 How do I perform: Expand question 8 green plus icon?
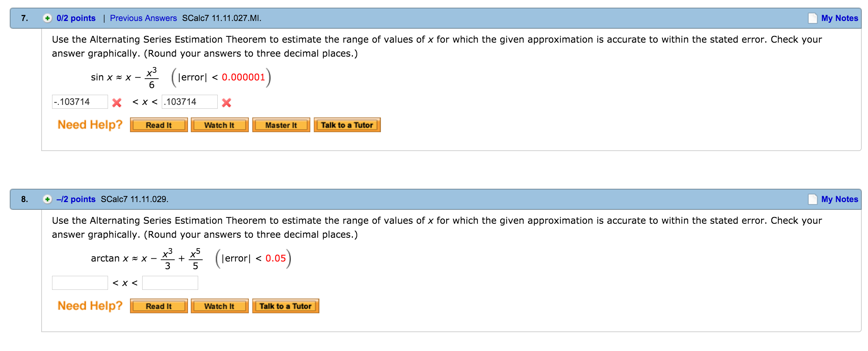[47, 199]
